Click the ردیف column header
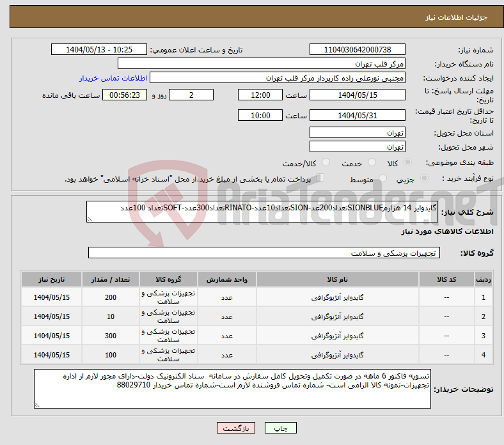The height and width of the screenshot is (445, 504). [x=483, y=279]
